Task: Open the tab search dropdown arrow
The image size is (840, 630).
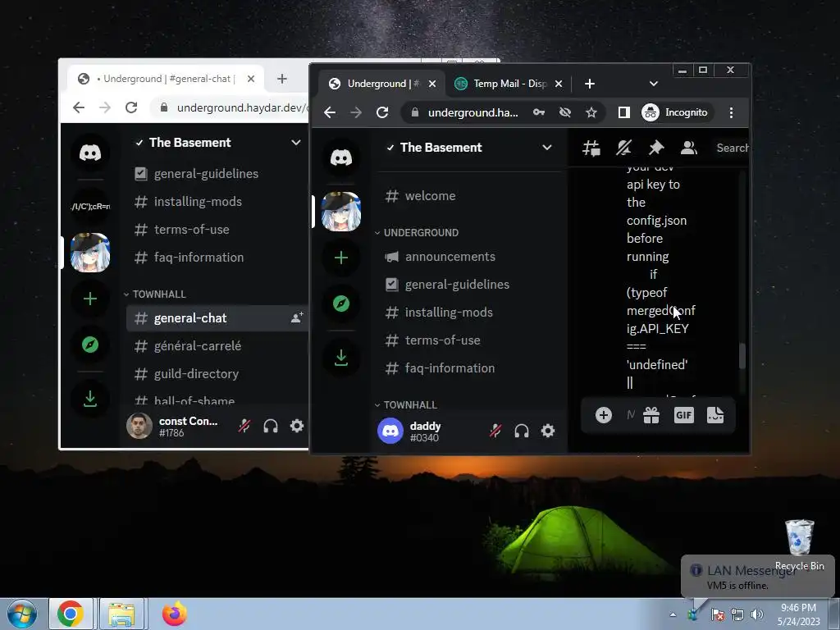Action: pyautogui.click(x=653, y=84)
